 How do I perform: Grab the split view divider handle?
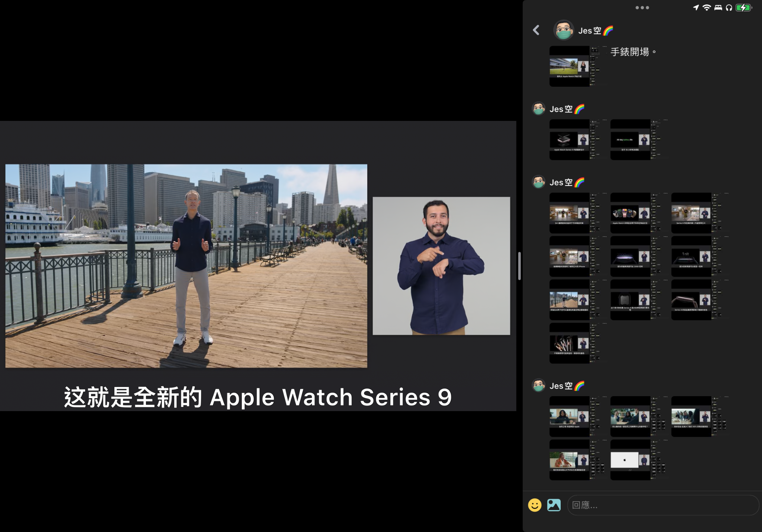point(519,266)
